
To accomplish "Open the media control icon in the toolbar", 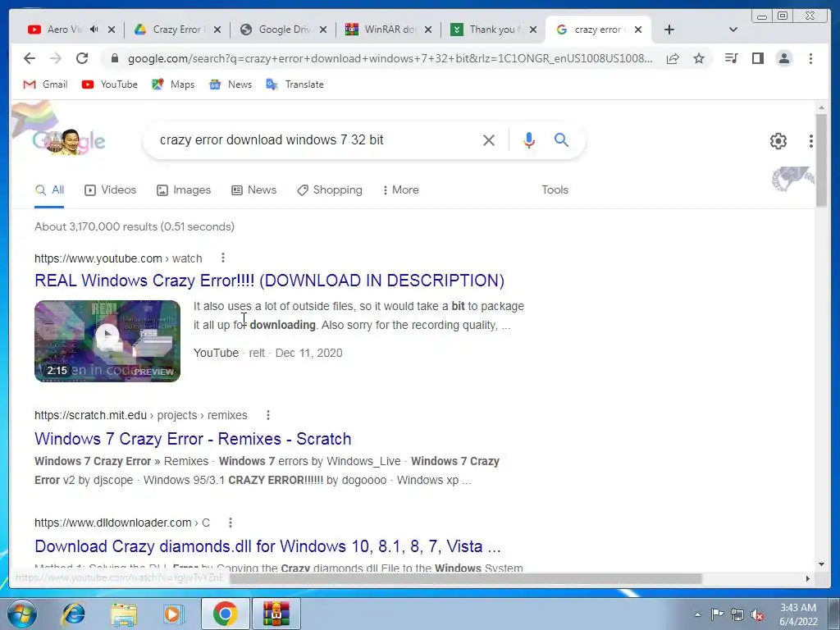I will (x=731, y=58).
